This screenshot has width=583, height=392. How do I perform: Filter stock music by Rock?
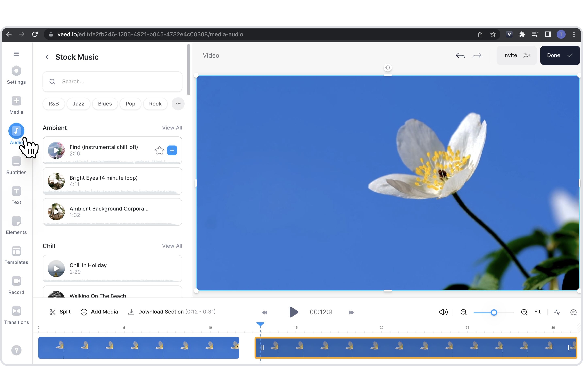(x=155, y=104)
